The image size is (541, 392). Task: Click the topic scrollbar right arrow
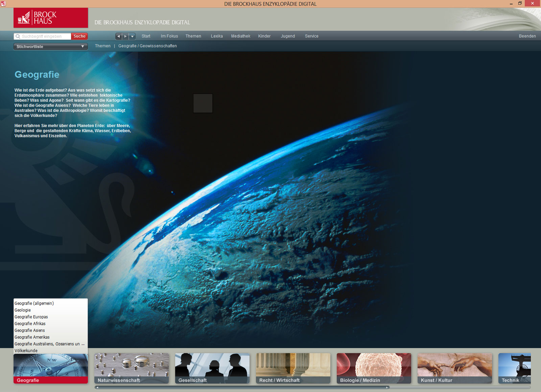tap(387, 388)
